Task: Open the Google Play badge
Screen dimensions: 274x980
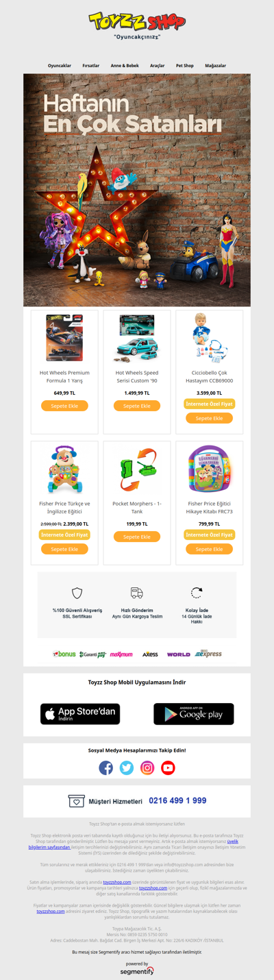Action: (x=194, y=713)
